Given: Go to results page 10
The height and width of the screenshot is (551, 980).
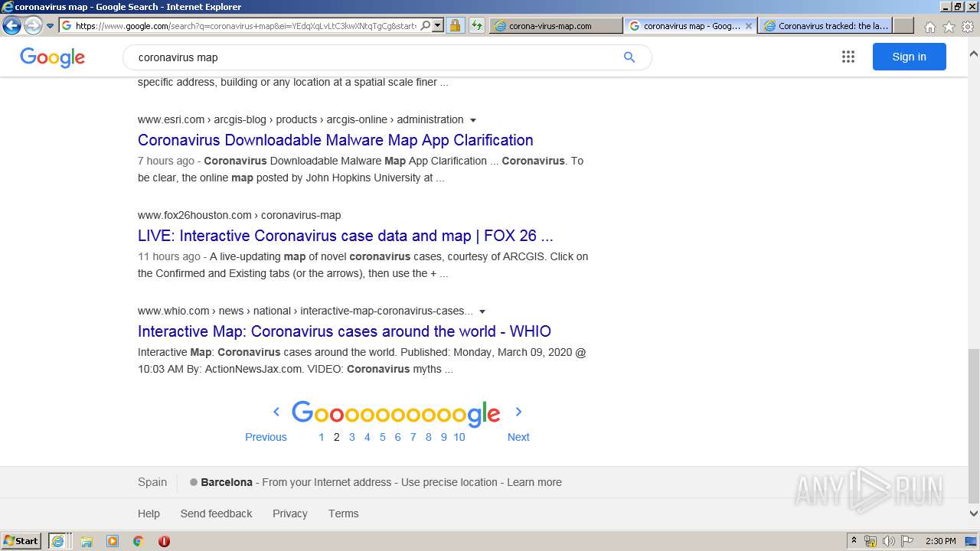Looking at the screenshot, I should [x=459, y=437].
